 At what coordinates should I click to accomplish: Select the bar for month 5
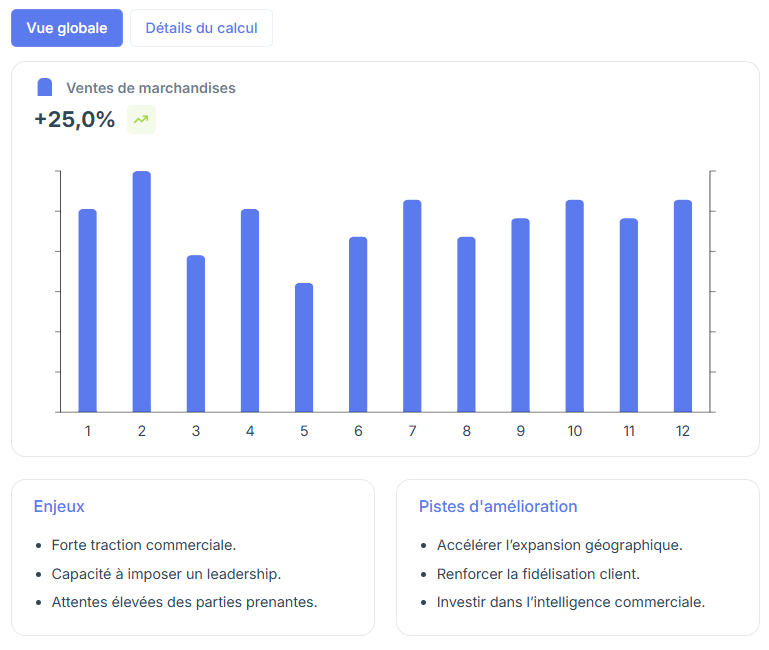pos(304,347)
